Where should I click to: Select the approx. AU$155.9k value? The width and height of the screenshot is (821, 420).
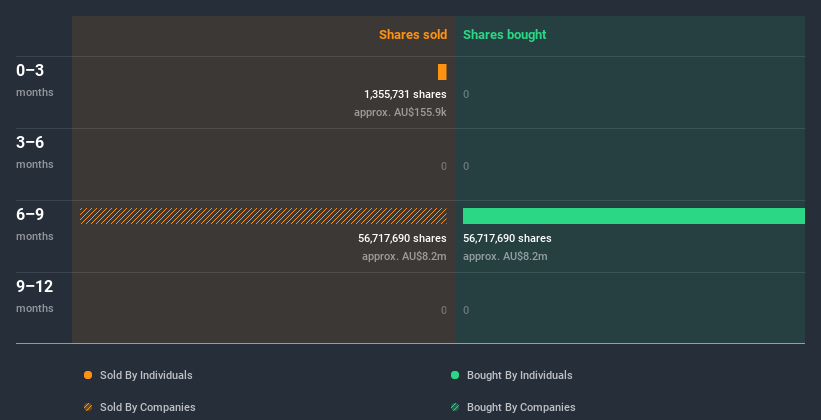click(x=400, y=112)
